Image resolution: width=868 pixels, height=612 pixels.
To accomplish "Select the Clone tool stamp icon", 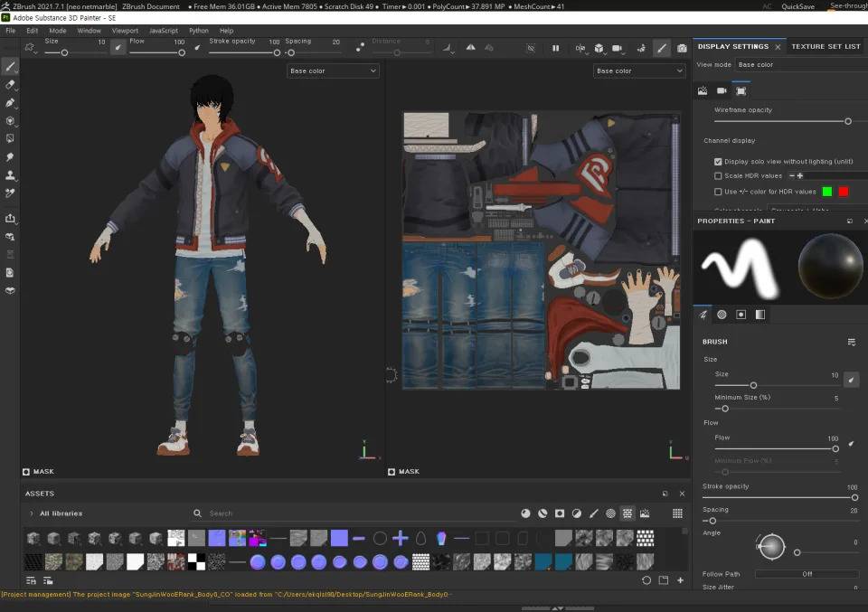I will (x=10, y=174).
